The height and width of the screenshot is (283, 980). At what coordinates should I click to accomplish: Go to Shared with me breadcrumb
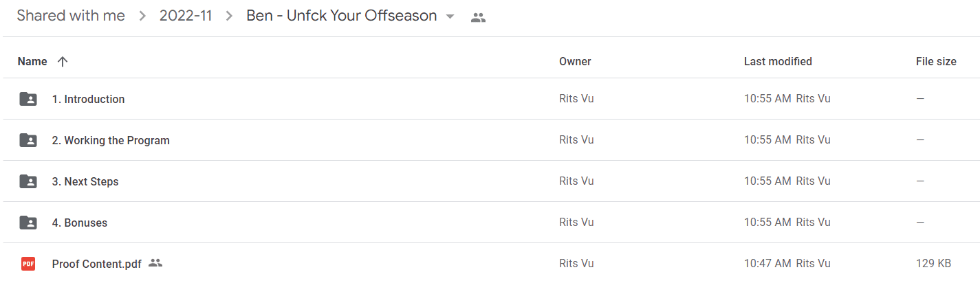(x=71, y=16)
